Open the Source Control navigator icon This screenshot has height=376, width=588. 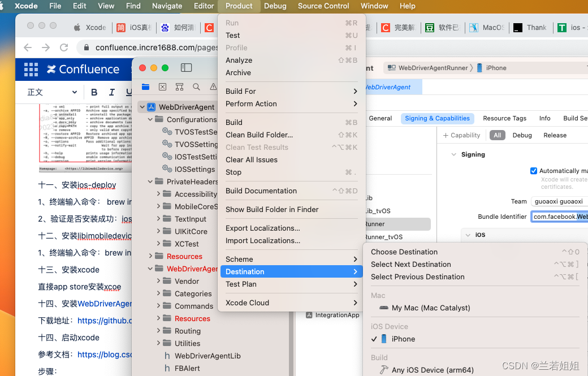(162, 87)
